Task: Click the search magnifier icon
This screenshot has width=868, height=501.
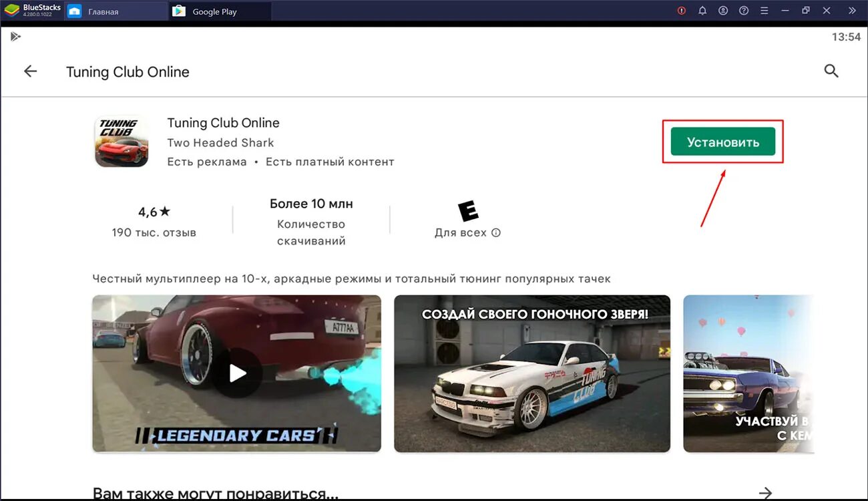Action: tap(831, 71)
